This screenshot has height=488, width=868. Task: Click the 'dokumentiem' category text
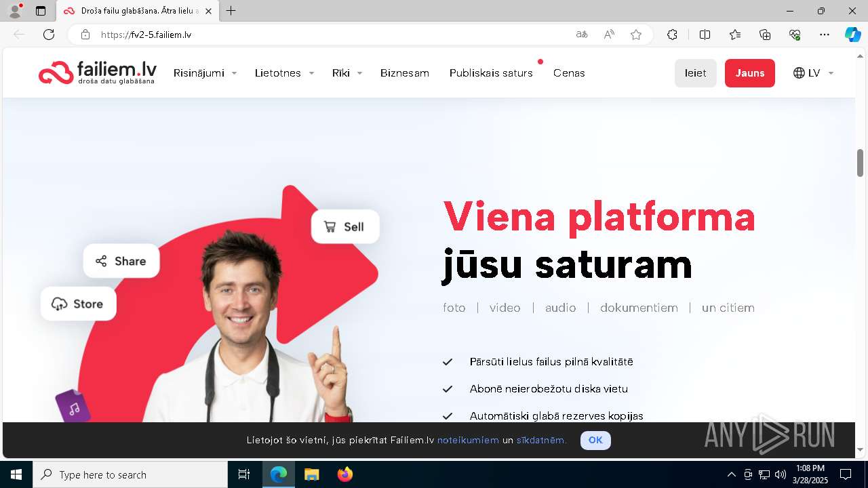click(639, 308)
